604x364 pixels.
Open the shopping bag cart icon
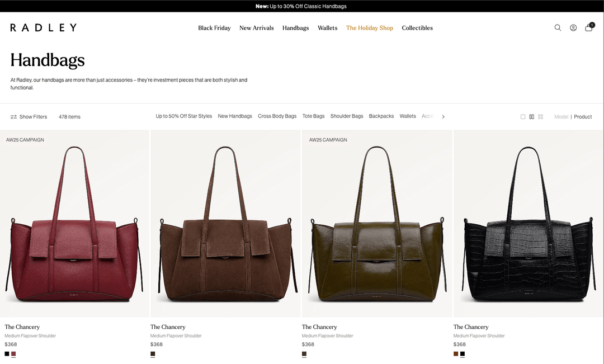pos(588,27)
